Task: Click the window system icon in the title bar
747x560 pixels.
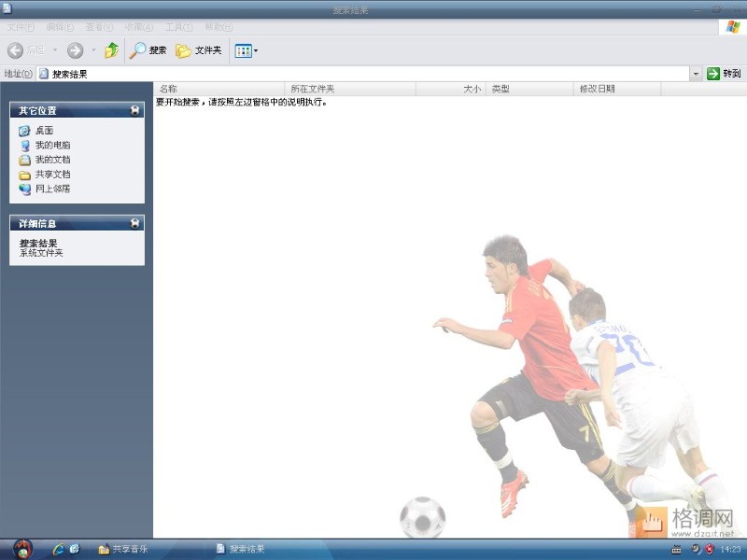Action: click(7, 8)
